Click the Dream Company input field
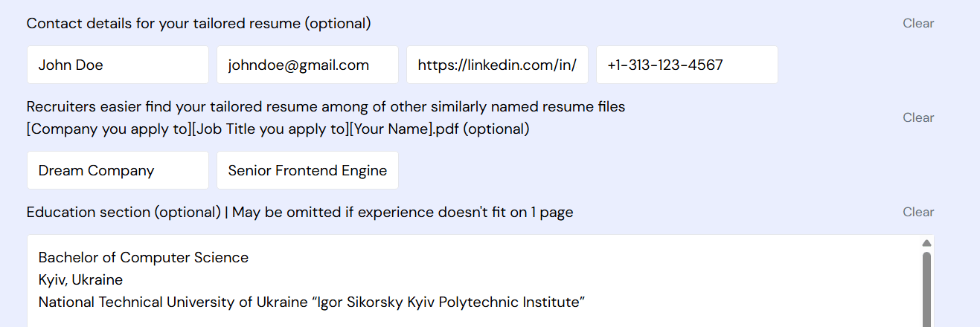 (x=118, y=170)
